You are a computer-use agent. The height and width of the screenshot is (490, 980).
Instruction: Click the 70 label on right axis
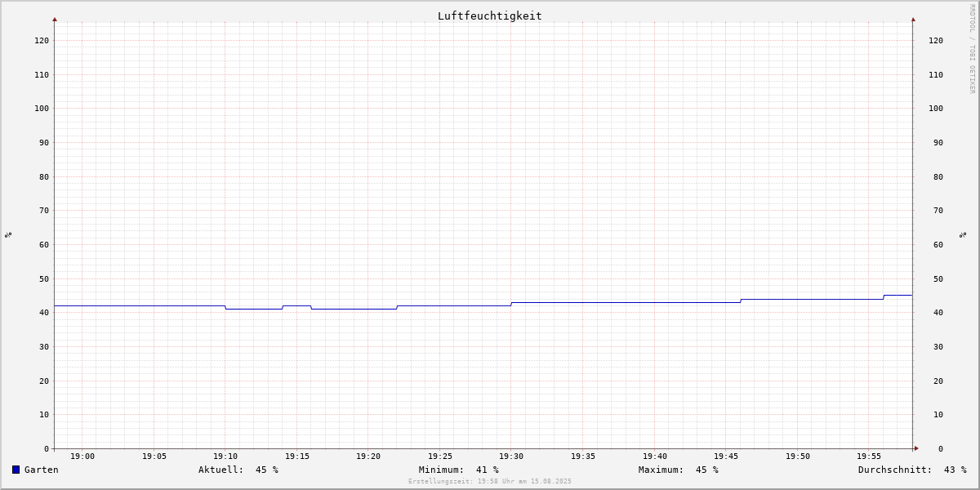[x=938, y=210]
